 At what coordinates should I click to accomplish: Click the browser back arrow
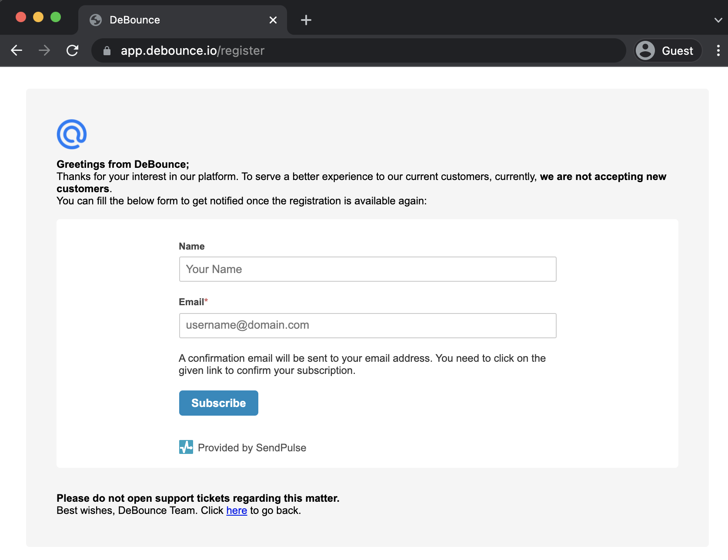[17, 50]
